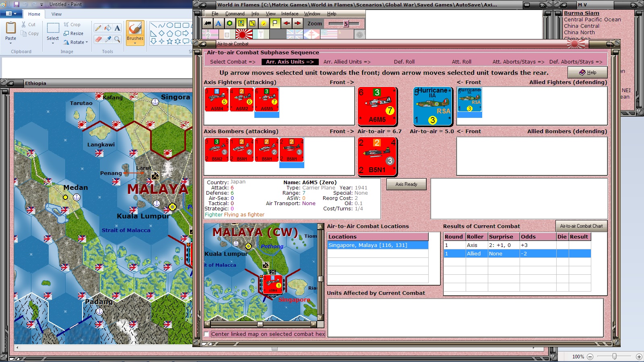The width and height of the screenshot is (644, 362).
Task: Click the yellow sun toolbar icon
Action: coord(264,23)
